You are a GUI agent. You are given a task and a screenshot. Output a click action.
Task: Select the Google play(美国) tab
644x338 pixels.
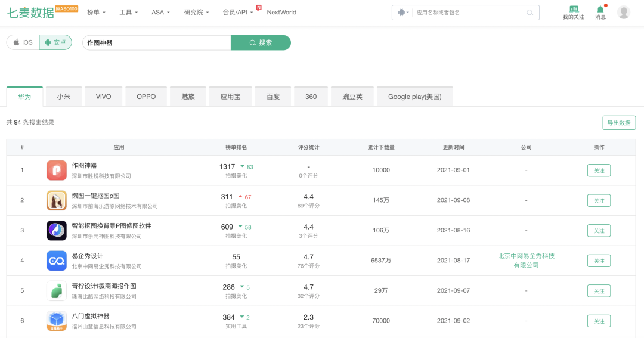pyautogui.click(x=415, y=97)
